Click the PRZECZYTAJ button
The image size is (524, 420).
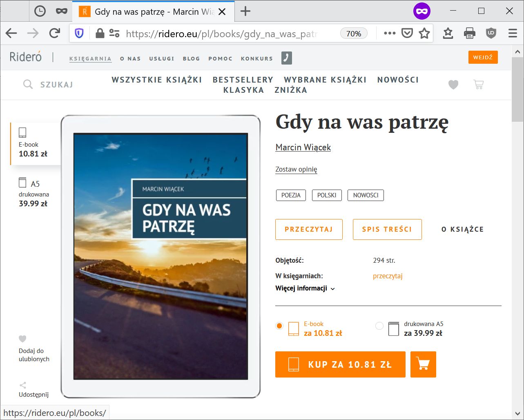(x=309, y=229)
